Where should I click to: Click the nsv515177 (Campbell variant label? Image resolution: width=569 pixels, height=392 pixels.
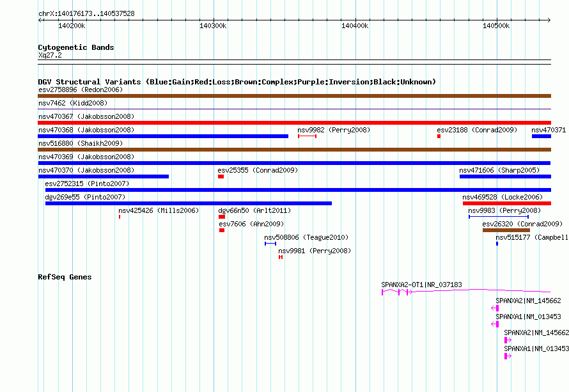coord(532,237)
